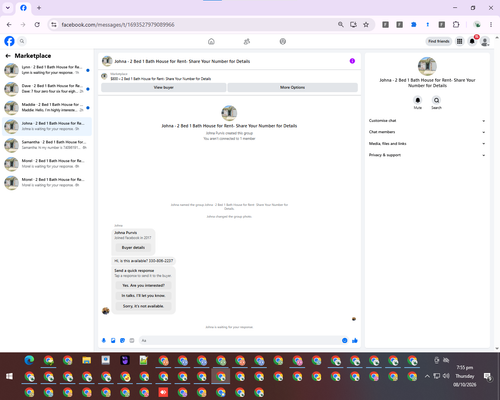Open the Chrome tab search dropdown
Image resolution: width=500 pixels, height=400 pixels.
click(x=8, y=8)
